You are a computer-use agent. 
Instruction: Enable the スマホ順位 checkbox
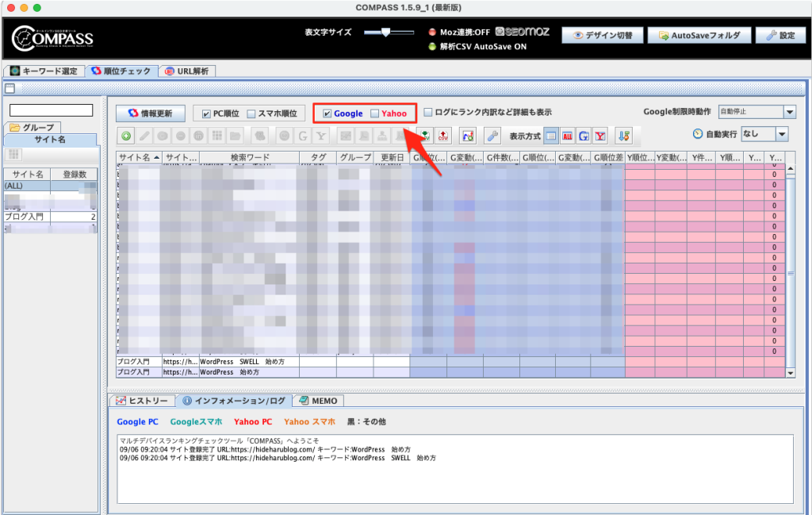(251, 113)
